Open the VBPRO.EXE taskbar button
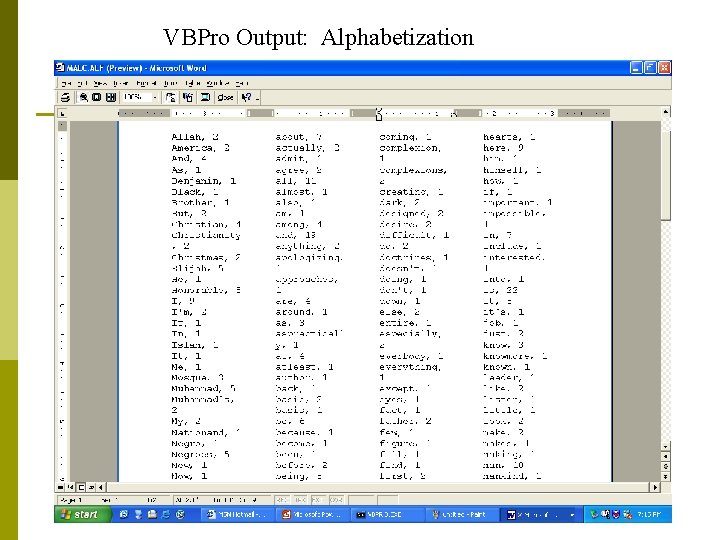 coord(388,515)
